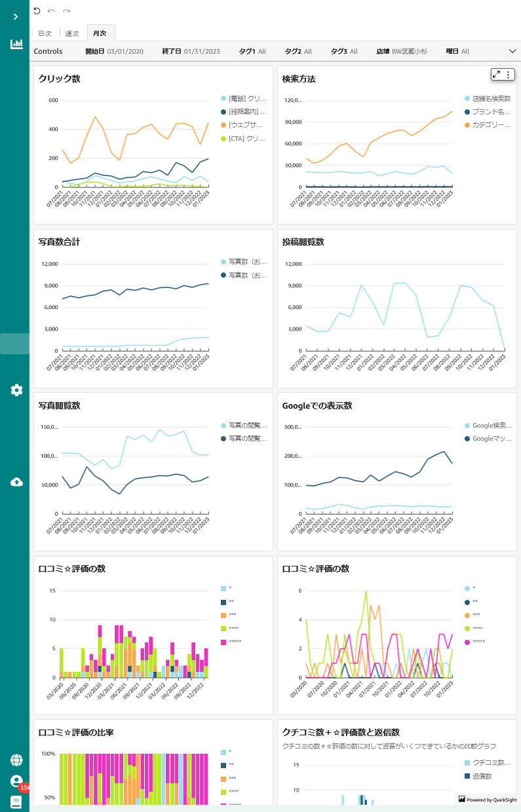This screenshot has width=521, height=812.
Task: Open settings gear in the sidebar
Action: pos(16,390)
